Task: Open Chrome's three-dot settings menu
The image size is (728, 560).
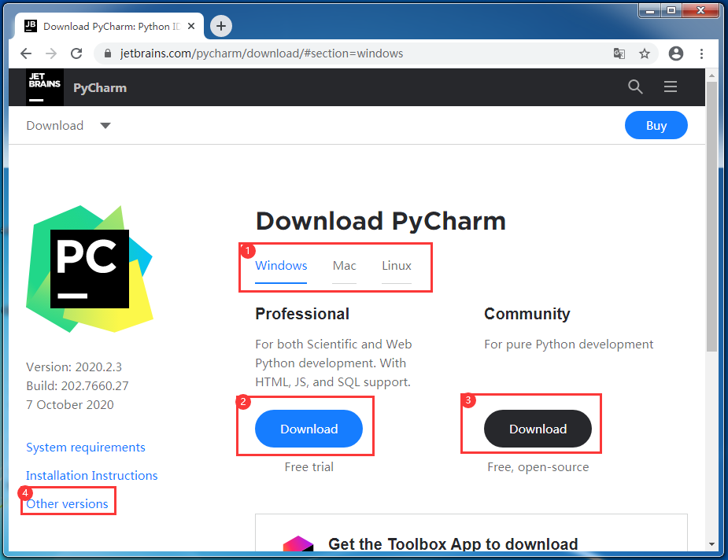Action: [702, 53]
